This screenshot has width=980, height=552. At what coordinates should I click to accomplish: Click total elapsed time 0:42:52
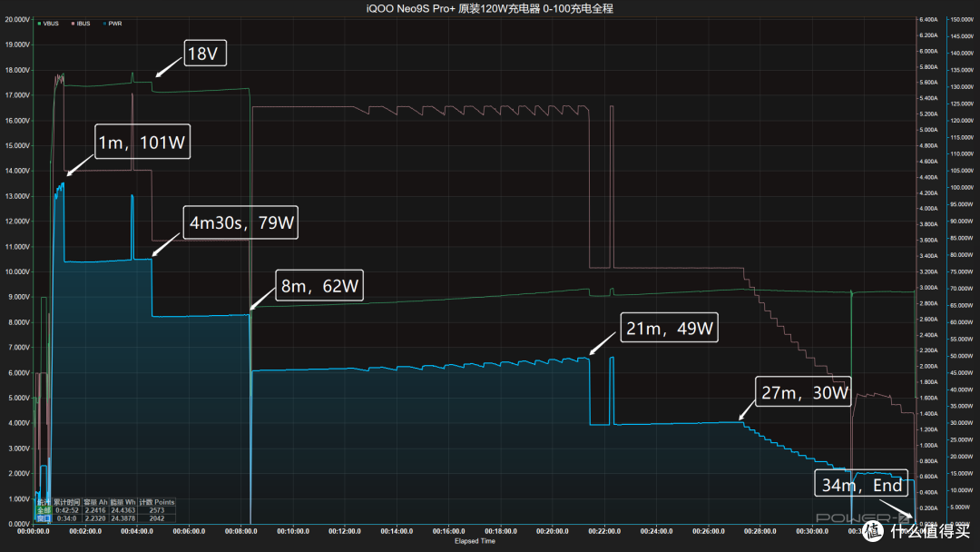67,511
